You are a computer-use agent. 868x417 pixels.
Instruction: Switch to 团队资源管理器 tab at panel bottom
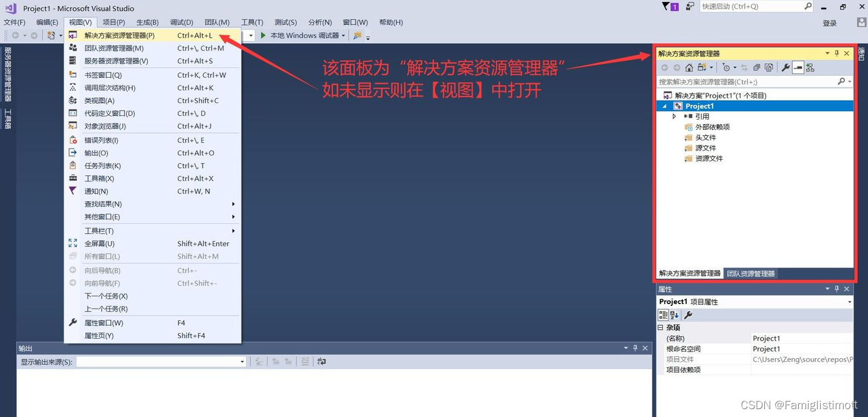(x=751, y=274)
